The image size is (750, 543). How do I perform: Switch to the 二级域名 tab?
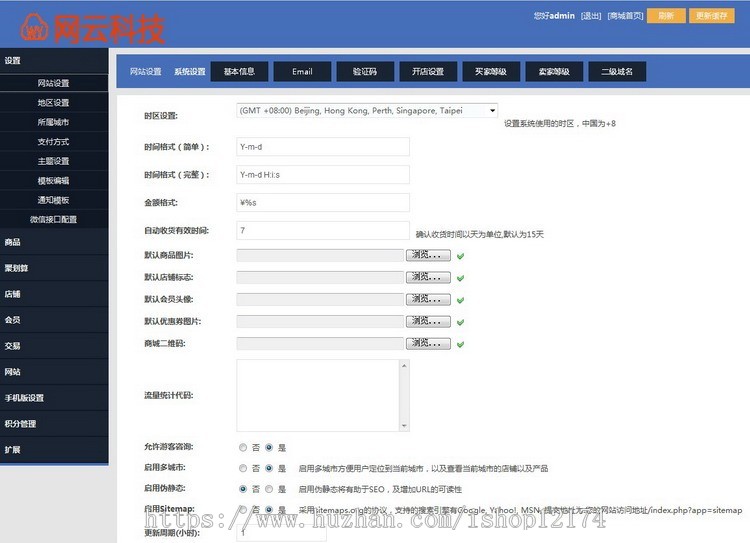[617, 72]
